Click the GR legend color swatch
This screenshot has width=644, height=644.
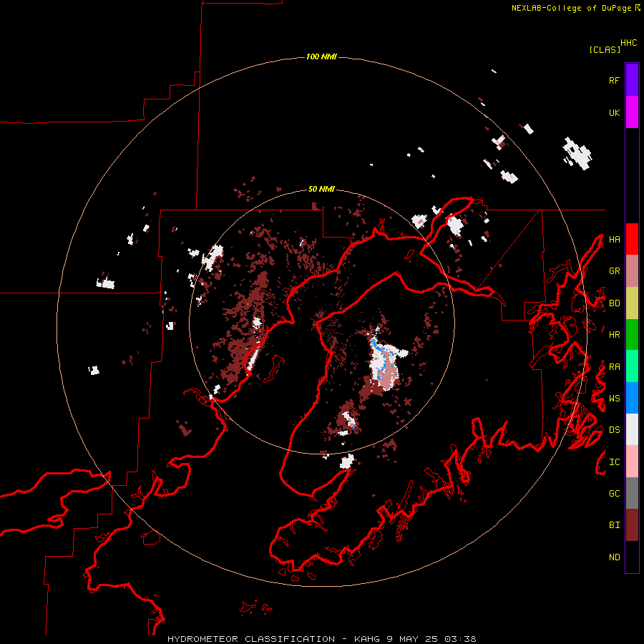pyautogui.click(x=632, y=270)
